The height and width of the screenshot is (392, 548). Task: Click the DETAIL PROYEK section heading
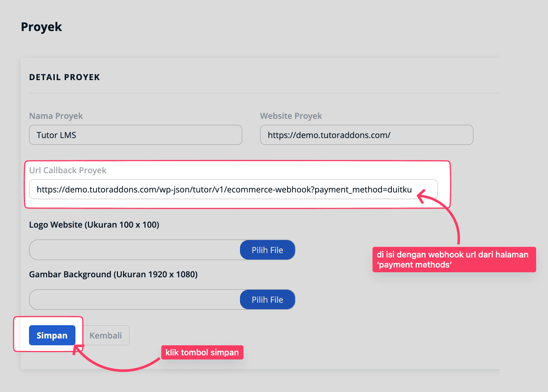[65, 77]
